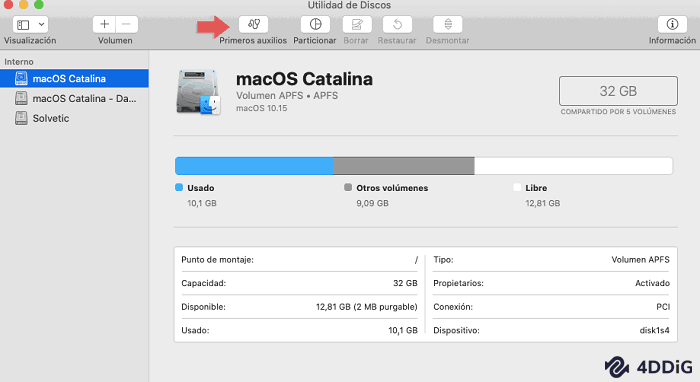
Task: Click the 9,09 GB other volumes value
Action: [372, 203]
